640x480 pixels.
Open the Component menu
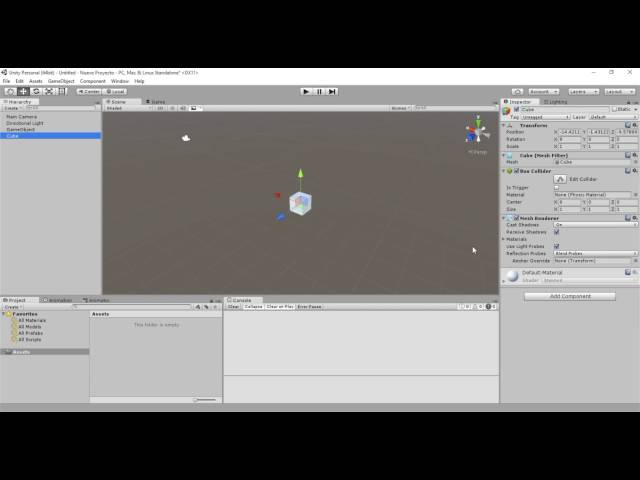(93, 81)
